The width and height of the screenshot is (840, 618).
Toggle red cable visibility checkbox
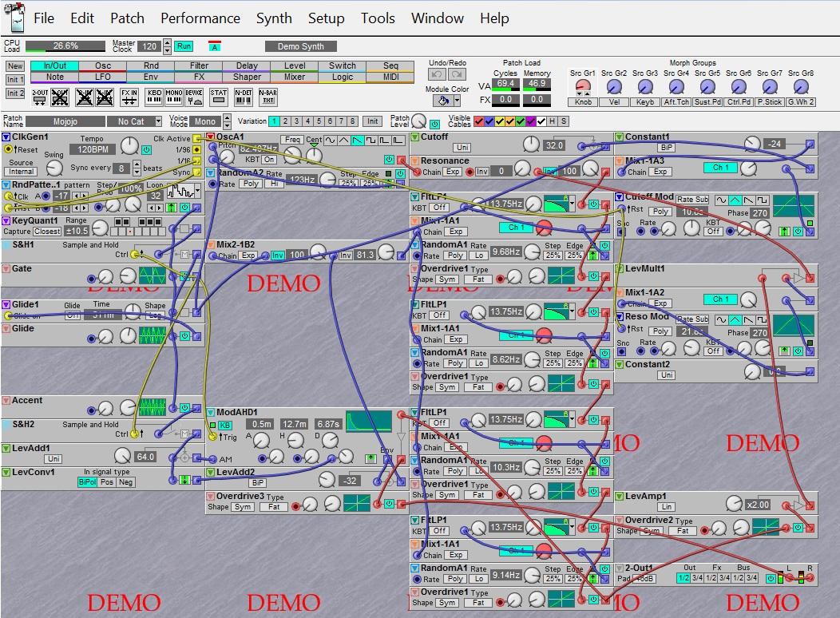pyautogui.click(x=479, y=121)
